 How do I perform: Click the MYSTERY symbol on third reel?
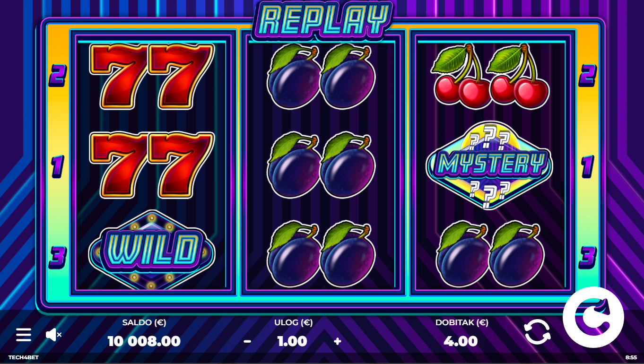489,165
